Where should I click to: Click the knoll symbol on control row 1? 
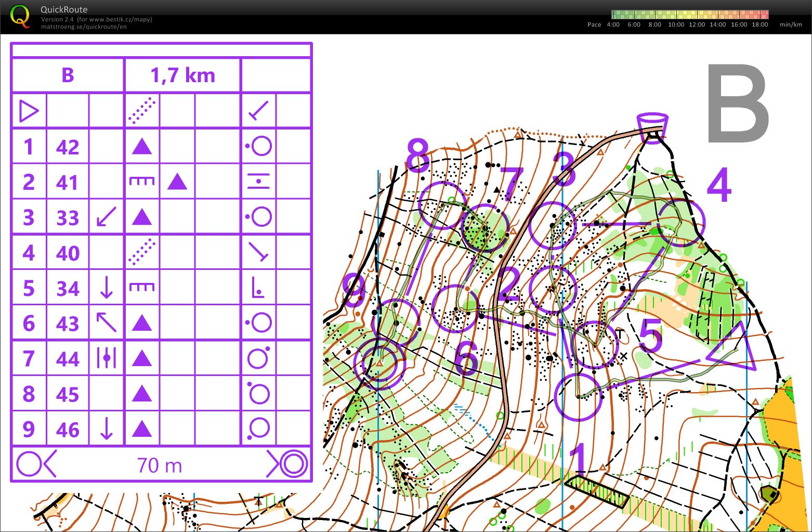142,147
